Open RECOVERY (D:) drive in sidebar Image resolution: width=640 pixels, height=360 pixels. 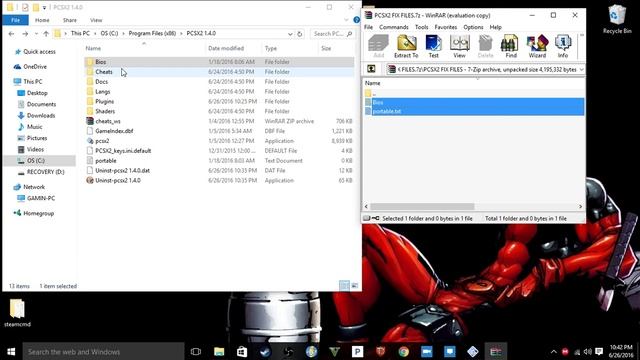[x=45, y=172]
